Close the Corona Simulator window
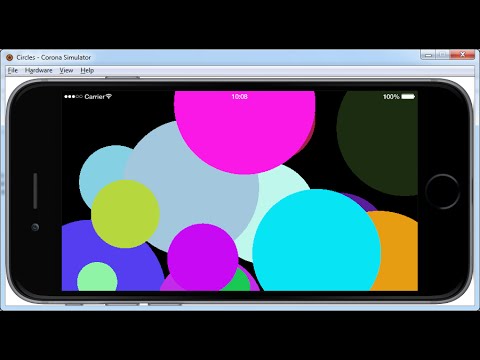This screenshot has height=360, width=480. [x=462, y=55]
